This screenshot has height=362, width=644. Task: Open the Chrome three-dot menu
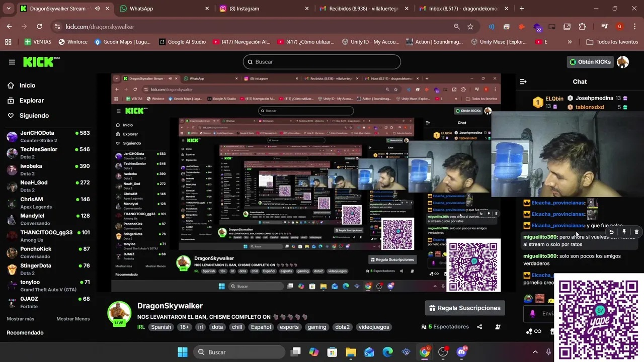click(x=634, y=27)
